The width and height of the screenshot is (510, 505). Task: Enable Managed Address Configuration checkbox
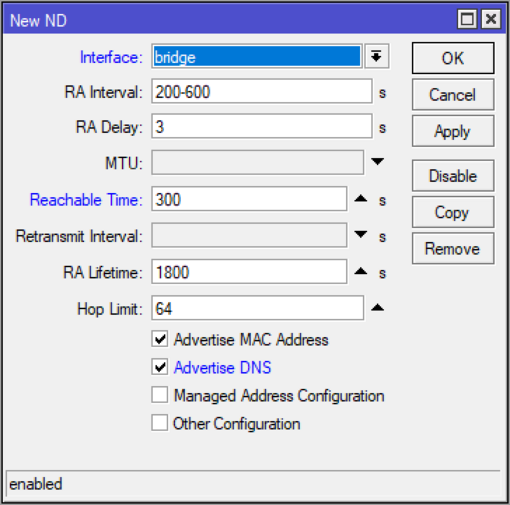pos(160,395)
